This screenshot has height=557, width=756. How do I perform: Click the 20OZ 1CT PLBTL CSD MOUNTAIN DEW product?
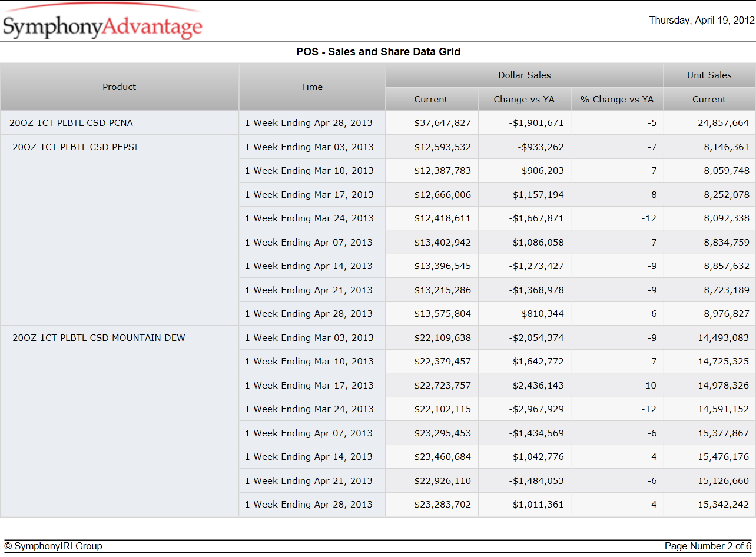tap(99, 338)
